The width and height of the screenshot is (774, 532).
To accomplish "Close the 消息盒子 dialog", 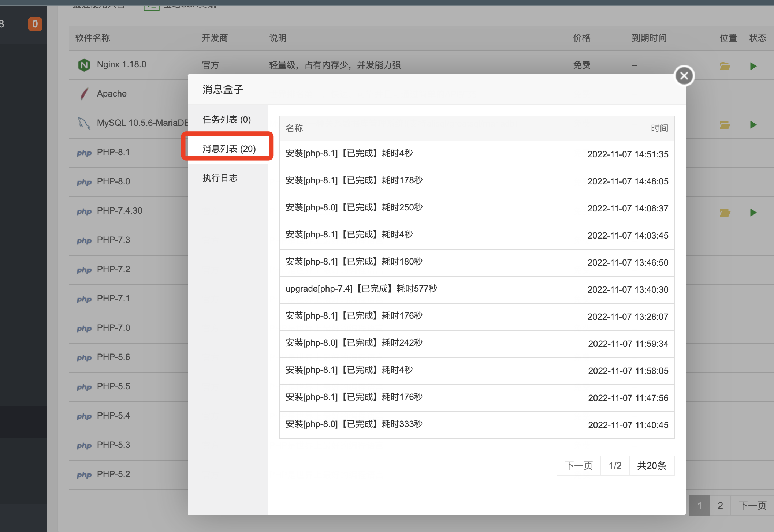I will (x=684, y=76).
